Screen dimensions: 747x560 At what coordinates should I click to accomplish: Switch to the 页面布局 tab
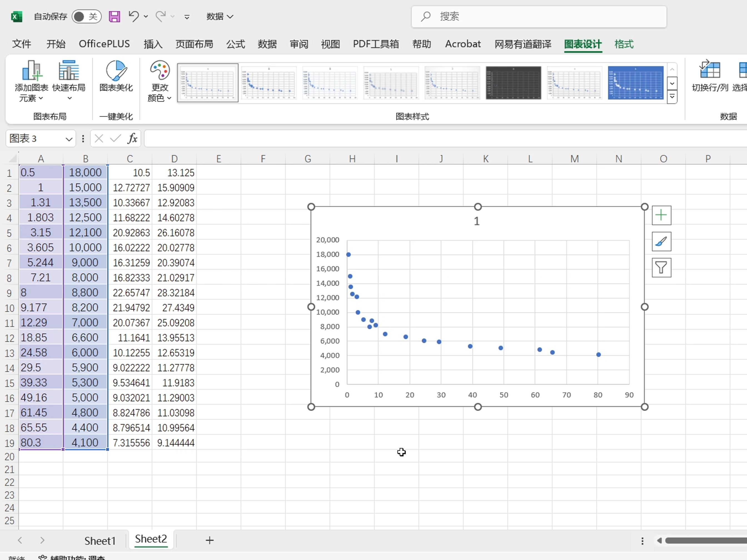click(194, 44)
